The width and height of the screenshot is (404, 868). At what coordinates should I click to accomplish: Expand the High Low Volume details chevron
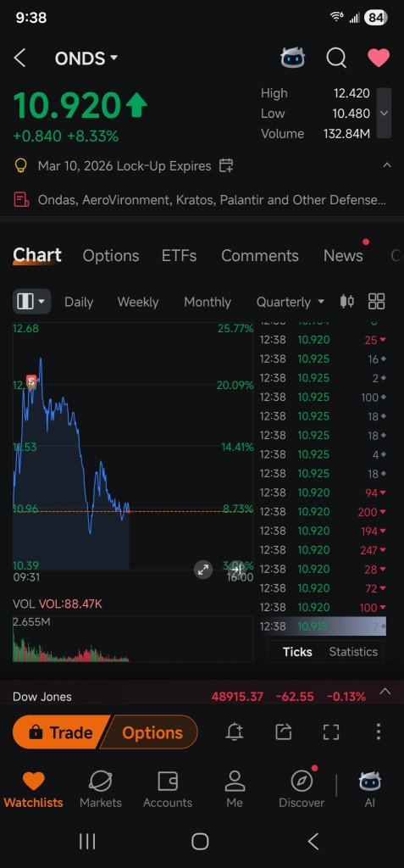(384, 113)
